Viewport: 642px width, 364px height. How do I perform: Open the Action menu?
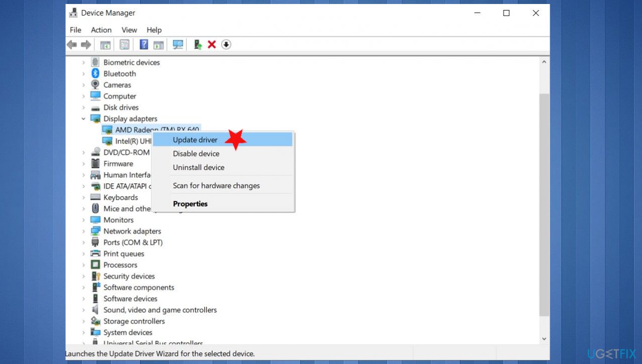pos(101,30)
